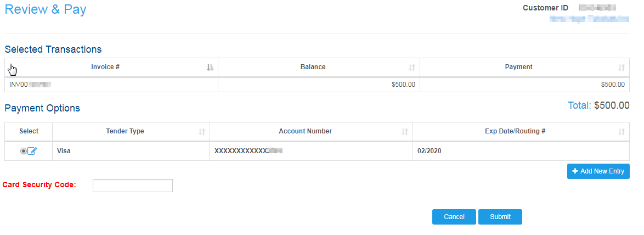This screenshot has height=235, width=644.
Task: Click sort arrows in Account Number column
Action: point(405,132)
